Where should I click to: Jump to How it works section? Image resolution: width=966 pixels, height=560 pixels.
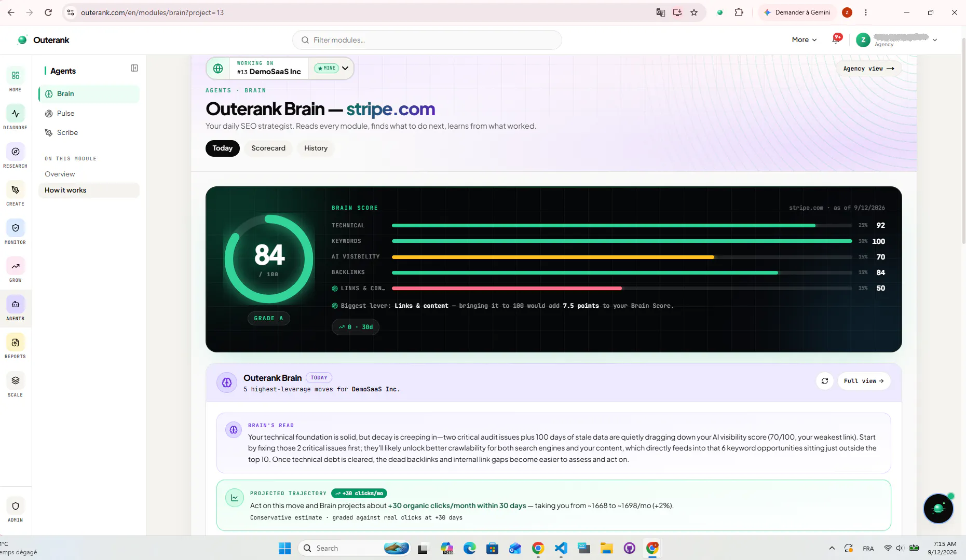pos(89,190)
